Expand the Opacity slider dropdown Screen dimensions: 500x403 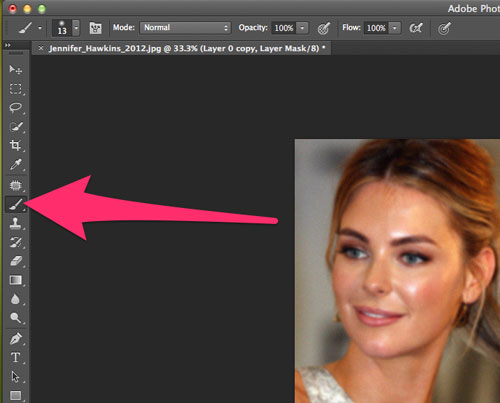[x=302, y=28]
